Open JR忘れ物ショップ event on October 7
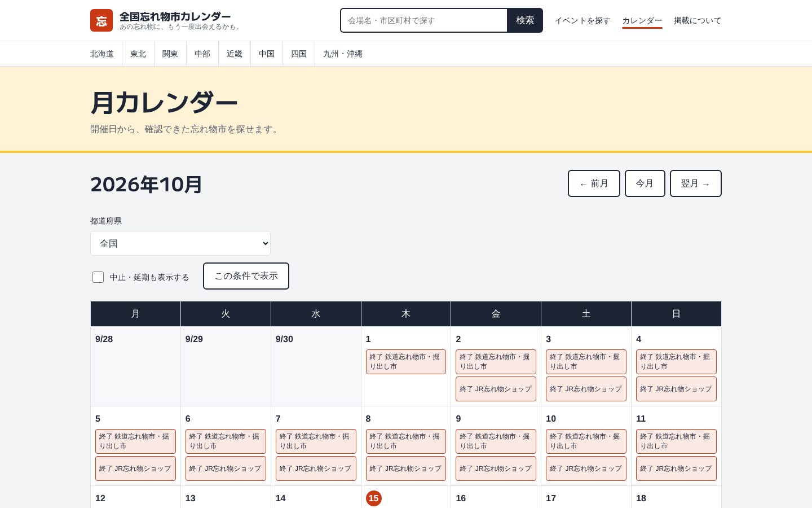This screenshot has width=812, height=508. coord(316,468)
